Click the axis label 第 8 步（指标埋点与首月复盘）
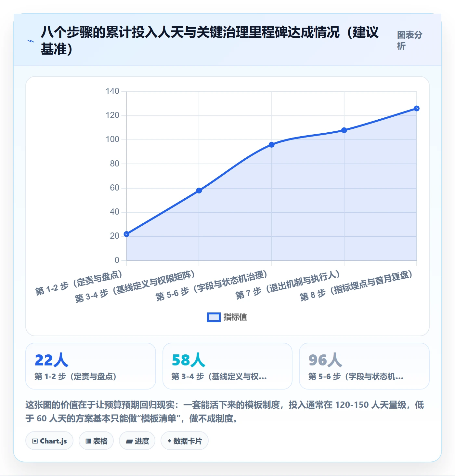455x476 pixels. point(357,285)
